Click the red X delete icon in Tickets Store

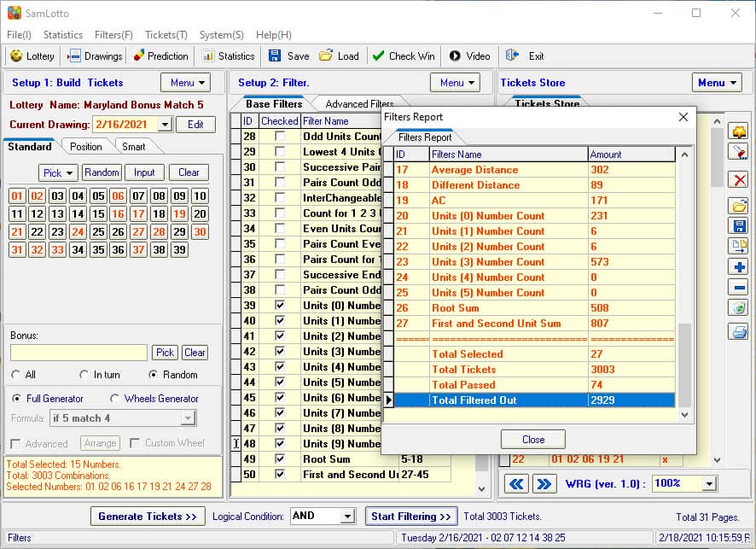pyautogui.click(x=739, y=180)
